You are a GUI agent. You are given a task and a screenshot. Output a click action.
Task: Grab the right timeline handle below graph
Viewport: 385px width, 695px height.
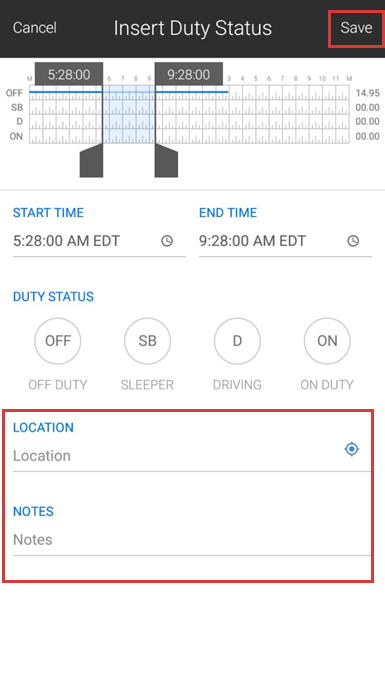point(166,160)
